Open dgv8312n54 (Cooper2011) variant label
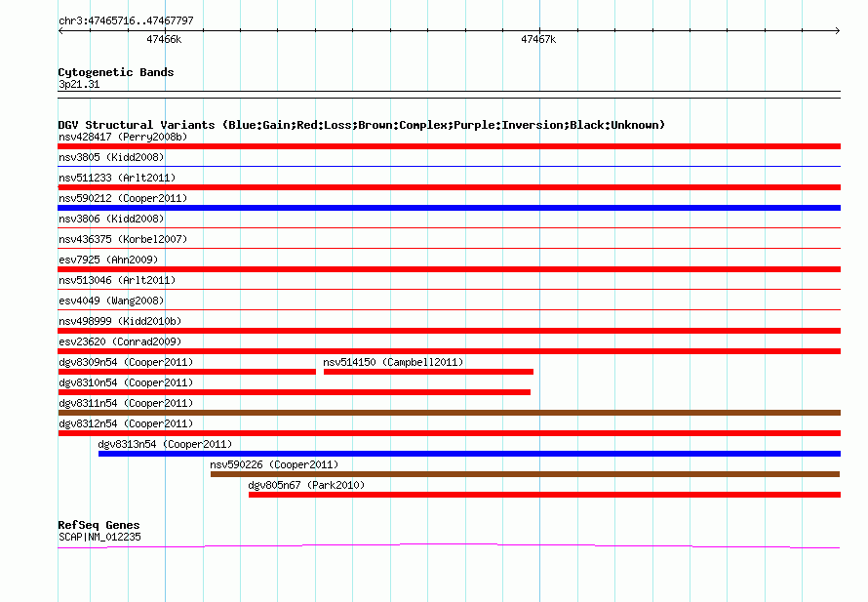The image size is (868, 602). click(126, 423)
